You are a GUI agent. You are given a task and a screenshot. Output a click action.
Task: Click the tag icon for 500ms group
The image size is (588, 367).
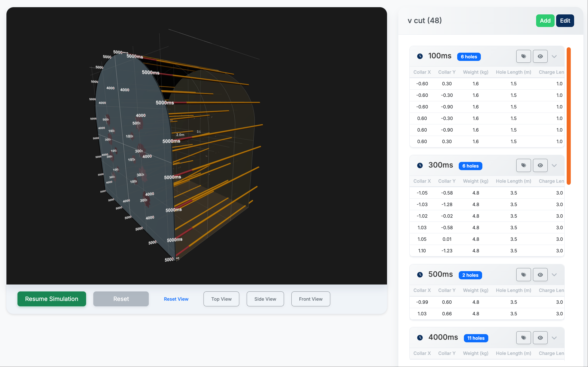pyautogui.click(x=523, y=275)
